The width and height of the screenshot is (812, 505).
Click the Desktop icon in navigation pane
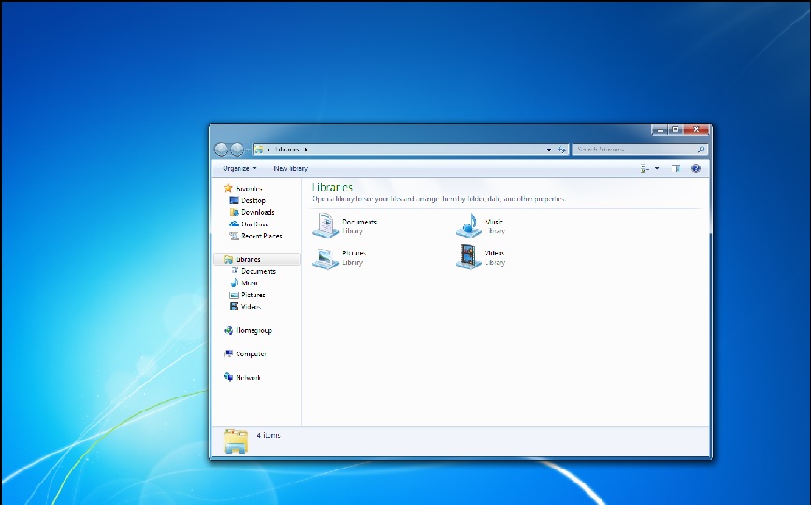pyautogui.click(x=234, y=200)
